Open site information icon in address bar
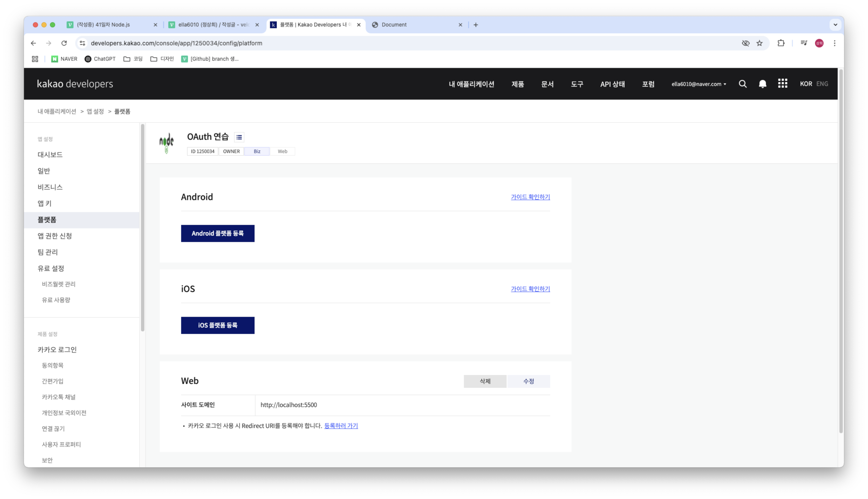The image size is (868, 499). 82,43
